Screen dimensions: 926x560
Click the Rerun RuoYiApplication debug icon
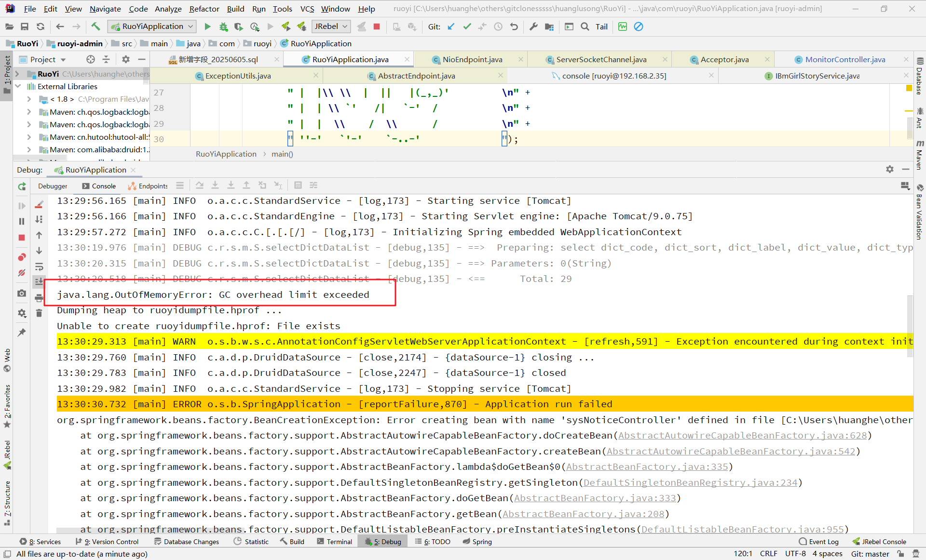tap(22, 187)
